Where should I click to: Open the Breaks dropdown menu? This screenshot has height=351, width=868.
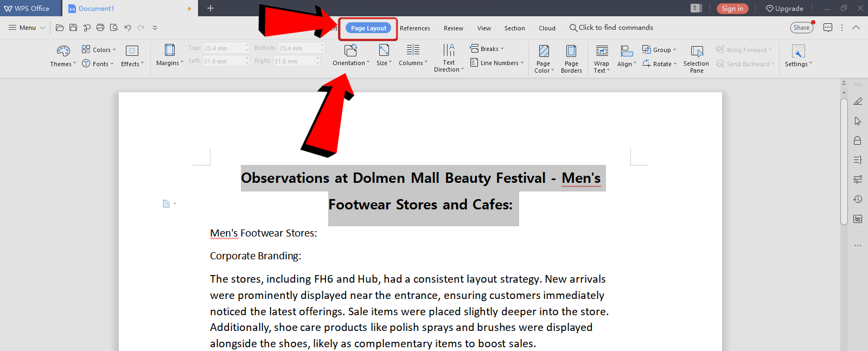[x=487, y=49]
